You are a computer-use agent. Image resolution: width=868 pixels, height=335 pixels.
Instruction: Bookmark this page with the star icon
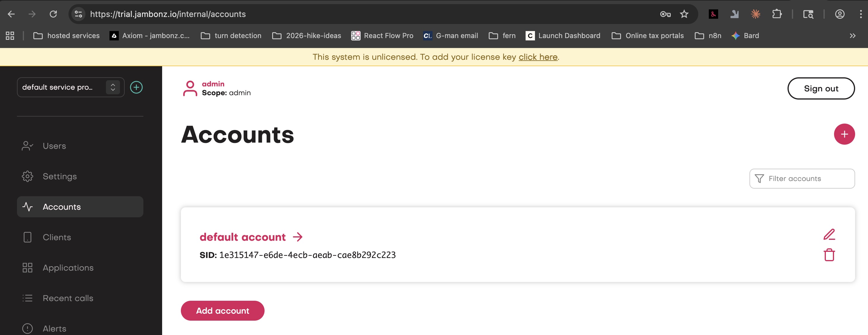point(684,14)
